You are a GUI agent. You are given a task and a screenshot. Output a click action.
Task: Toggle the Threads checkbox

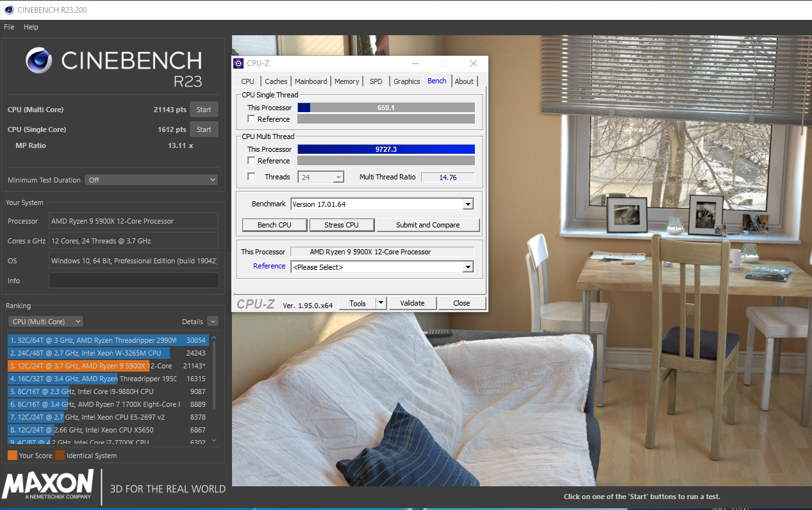pyautogui.click(x=251, y=177)
